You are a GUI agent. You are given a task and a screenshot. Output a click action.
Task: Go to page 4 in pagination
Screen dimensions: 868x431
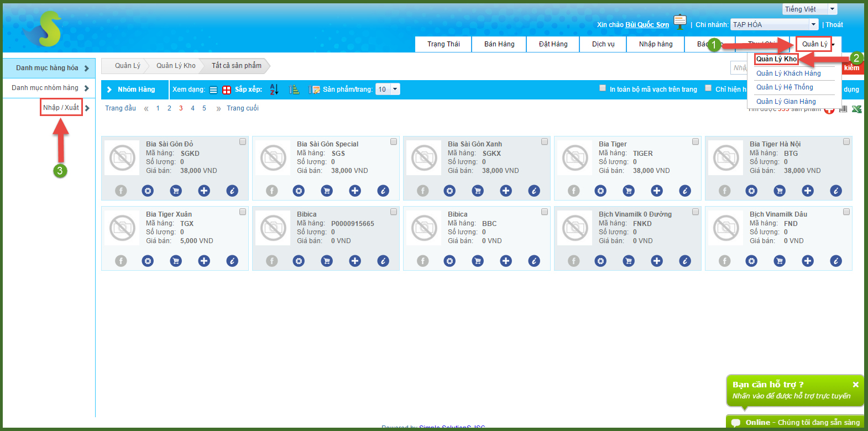coord(192,108)
